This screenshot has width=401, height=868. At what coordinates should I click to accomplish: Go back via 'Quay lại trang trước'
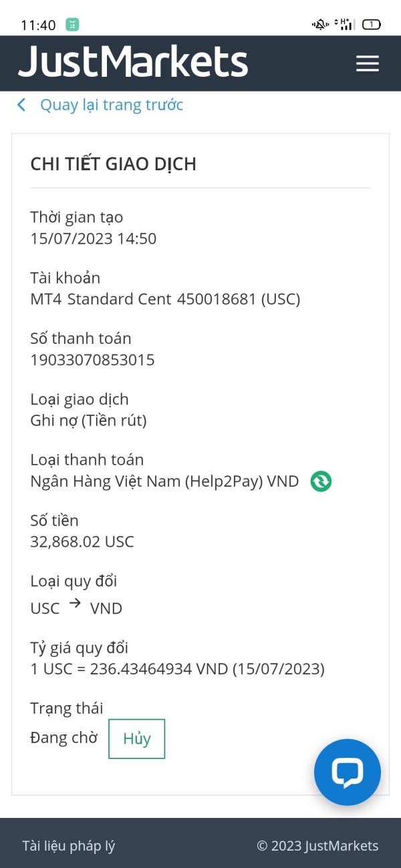tap(111, 105)
